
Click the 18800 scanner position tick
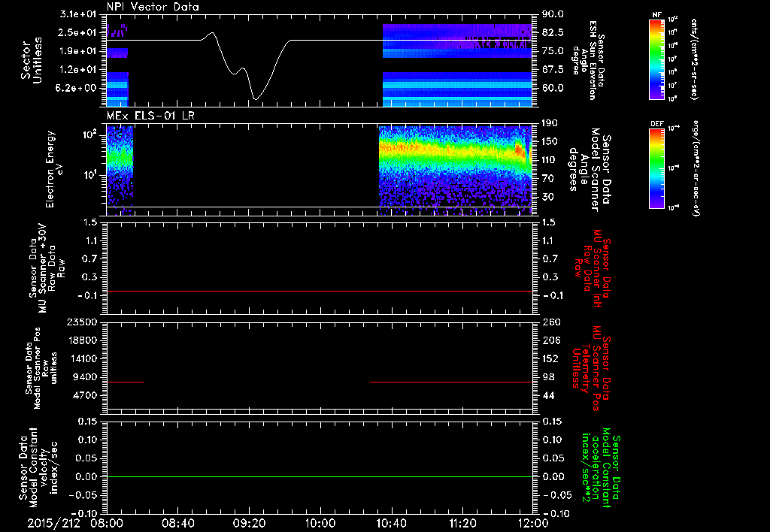pos(83,340)
